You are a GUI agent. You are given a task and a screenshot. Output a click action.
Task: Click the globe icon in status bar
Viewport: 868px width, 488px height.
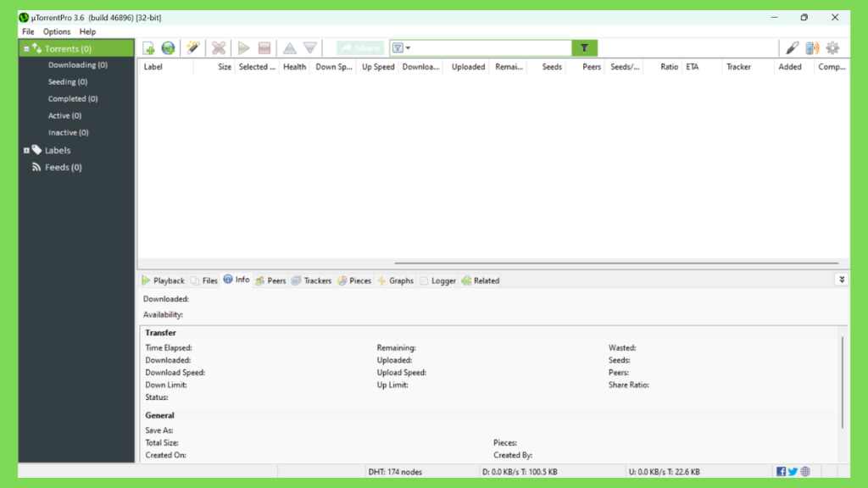(805, 471)
